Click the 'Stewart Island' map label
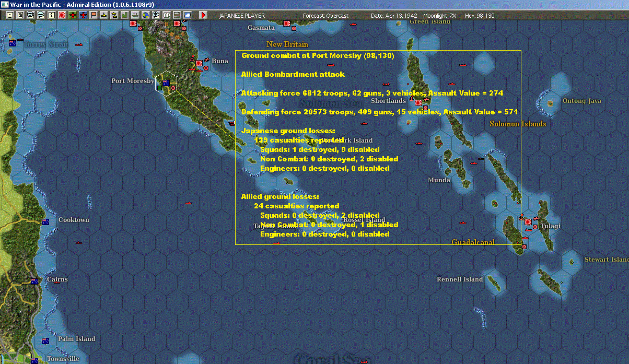Screen dimensions: 629x364 point(607,260)
